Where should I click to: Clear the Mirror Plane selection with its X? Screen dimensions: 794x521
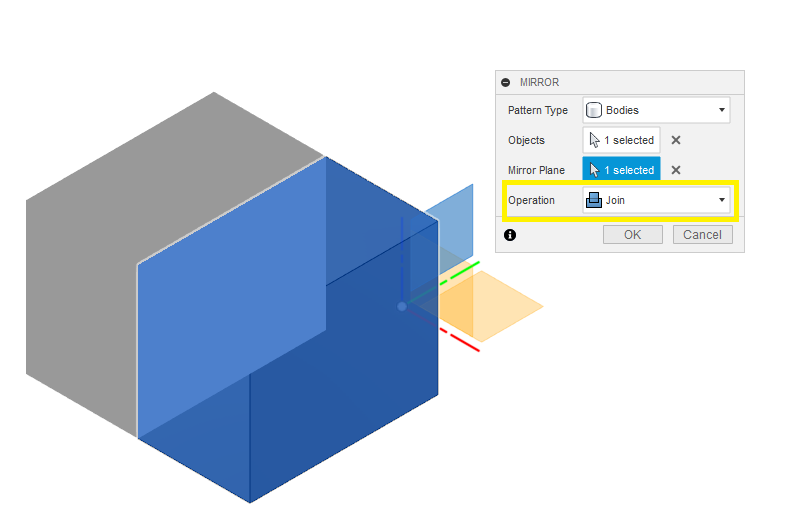(x=676, y=170)
